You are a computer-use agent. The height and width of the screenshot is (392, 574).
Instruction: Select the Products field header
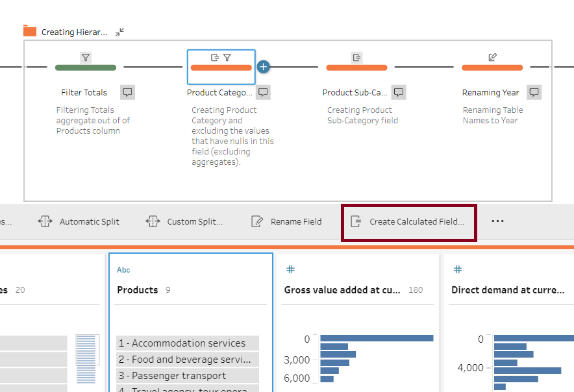pos(138,290)
